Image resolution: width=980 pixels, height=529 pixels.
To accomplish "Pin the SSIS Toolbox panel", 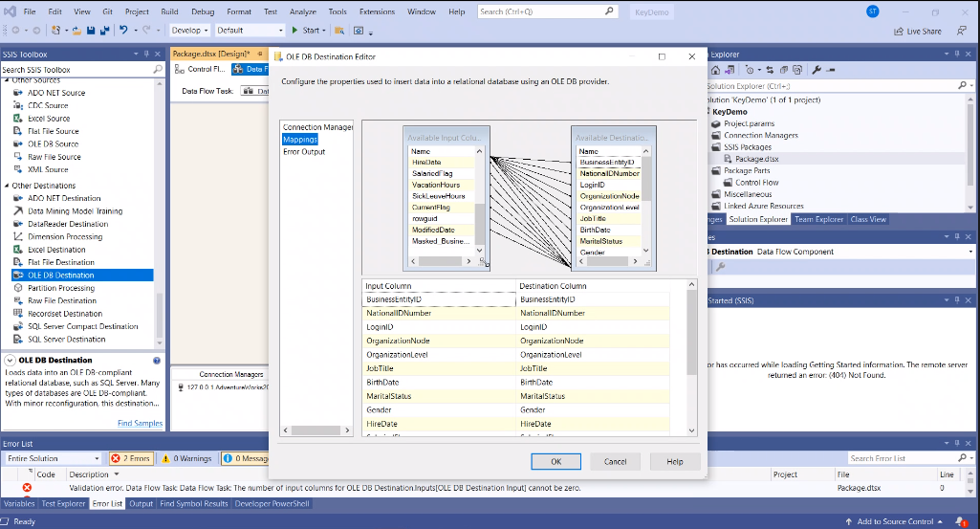I will 146,55.
